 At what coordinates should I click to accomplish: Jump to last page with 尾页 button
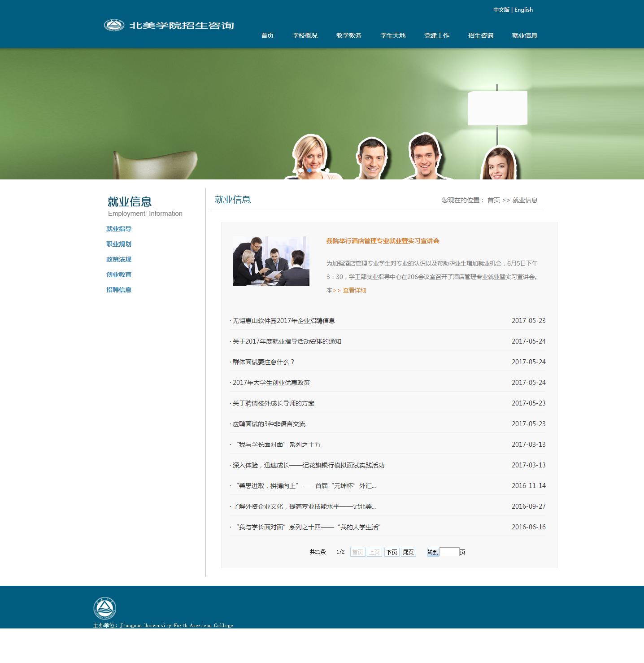click(x=408, y=552)
